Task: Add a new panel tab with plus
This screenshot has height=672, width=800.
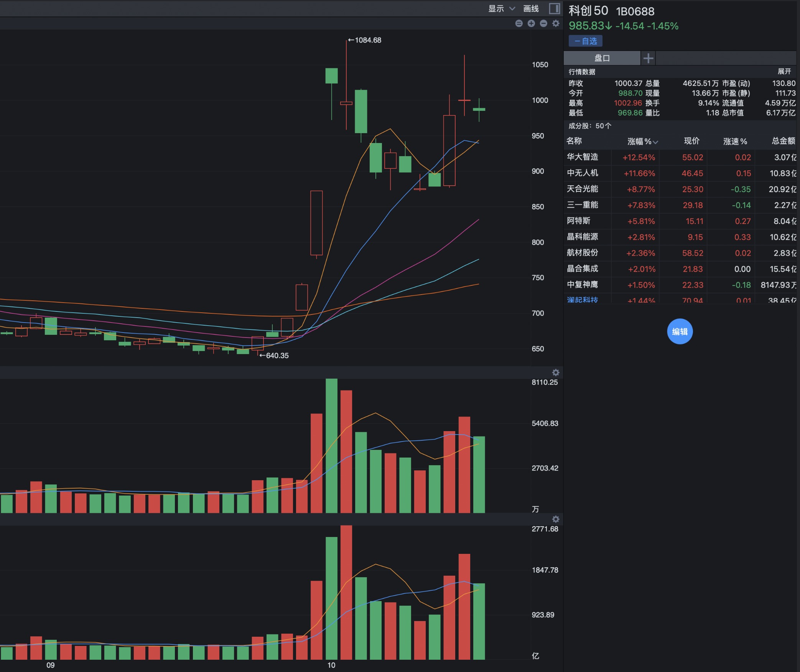Action: click(648, 58)
